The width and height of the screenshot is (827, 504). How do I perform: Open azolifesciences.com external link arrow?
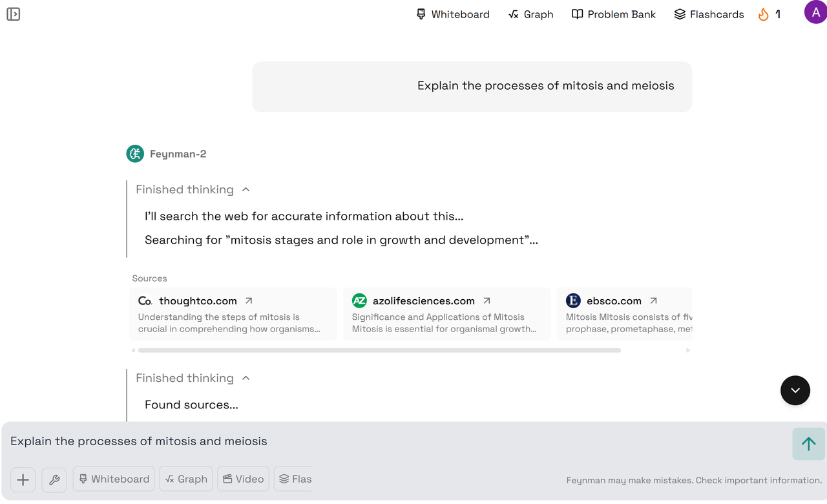(x=487, y=301)
